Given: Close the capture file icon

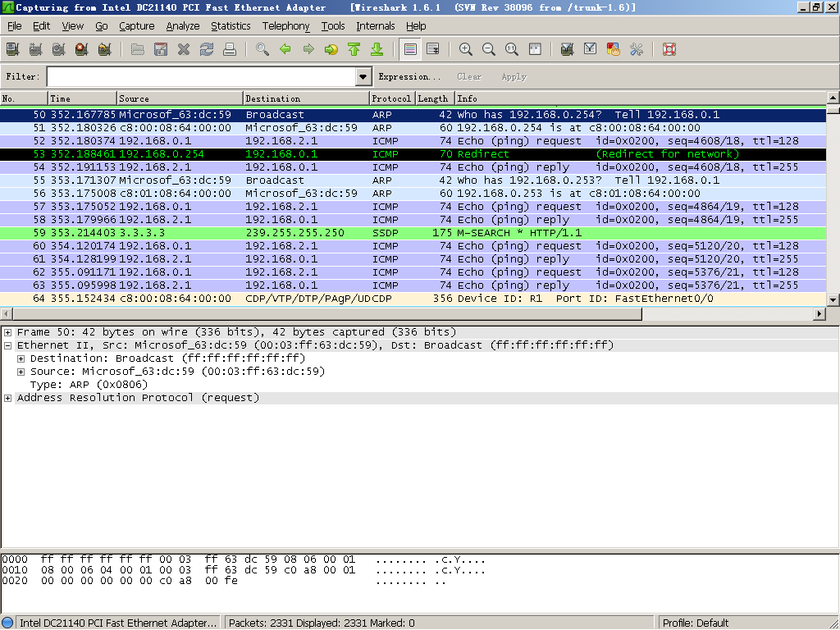Looking at the screenshot, I should point(184,50).
